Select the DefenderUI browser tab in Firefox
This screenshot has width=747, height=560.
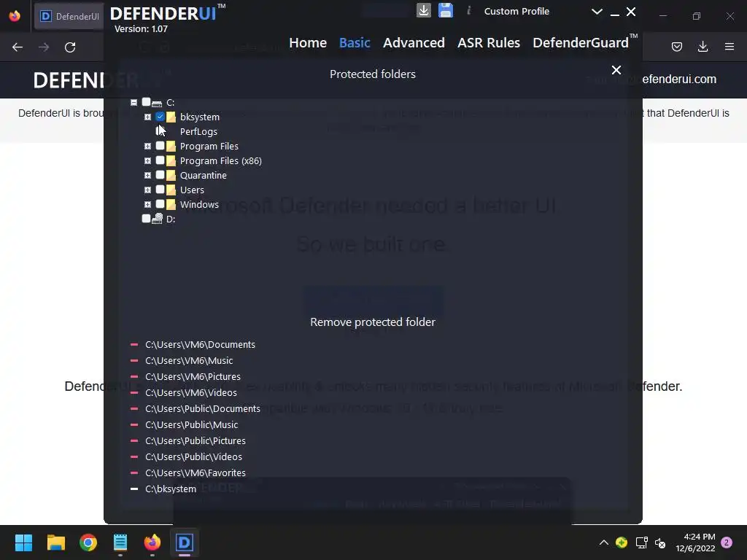pos(69,16)
